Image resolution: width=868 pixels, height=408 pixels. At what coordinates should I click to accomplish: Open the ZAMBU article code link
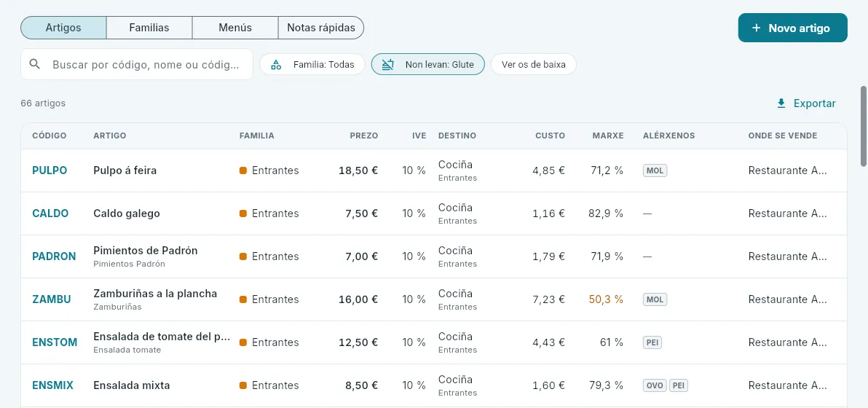tap(52, 299)
